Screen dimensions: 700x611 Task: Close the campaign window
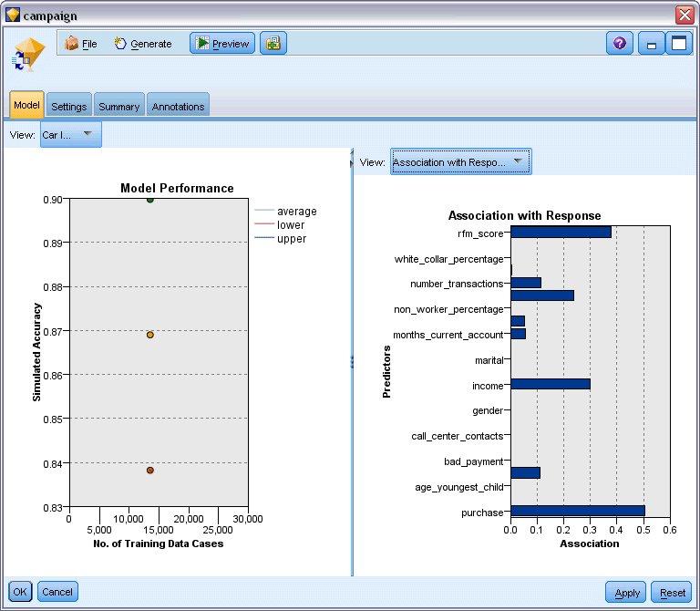[685, 15]
